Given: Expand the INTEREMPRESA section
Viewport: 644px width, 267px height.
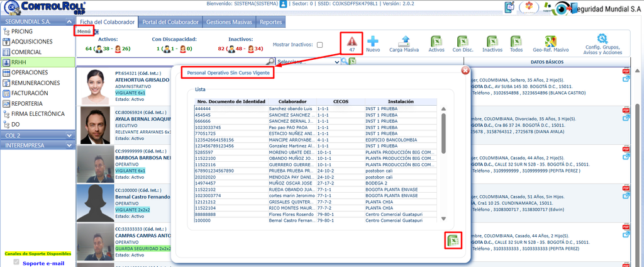Looking at the screenshot, I should [x=69, y=145].
